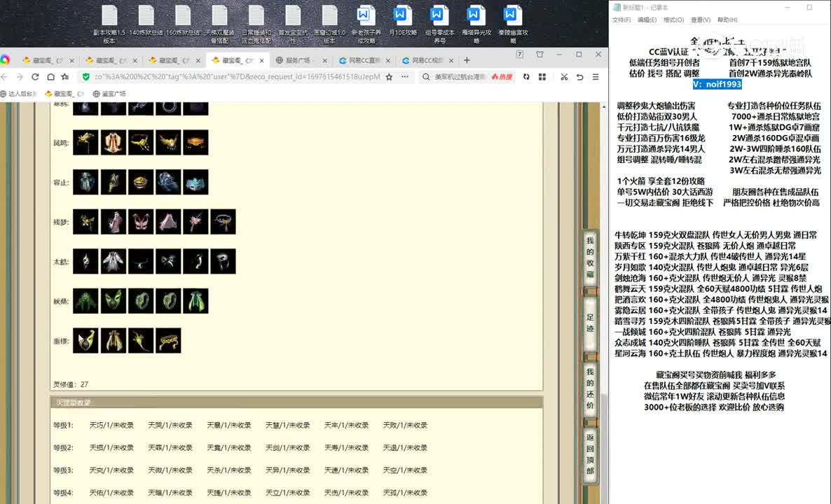Open the 我的还价 side button
The image size is (831, 504).
(x=590, y=388)
